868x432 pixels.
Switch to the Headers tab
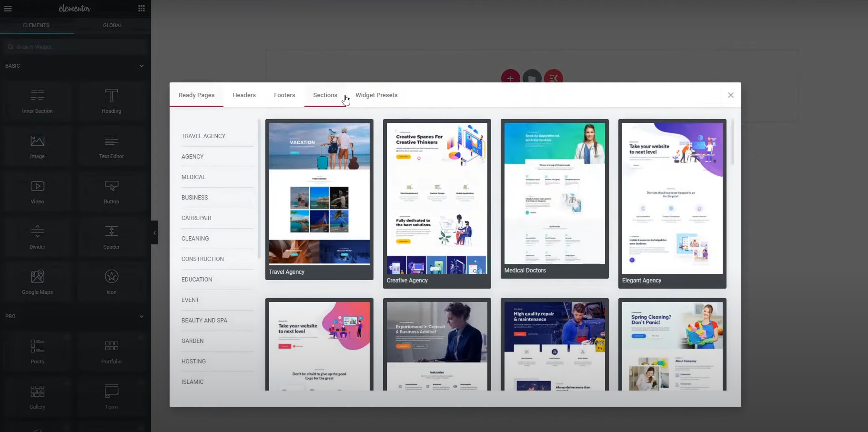click(244, 95)
